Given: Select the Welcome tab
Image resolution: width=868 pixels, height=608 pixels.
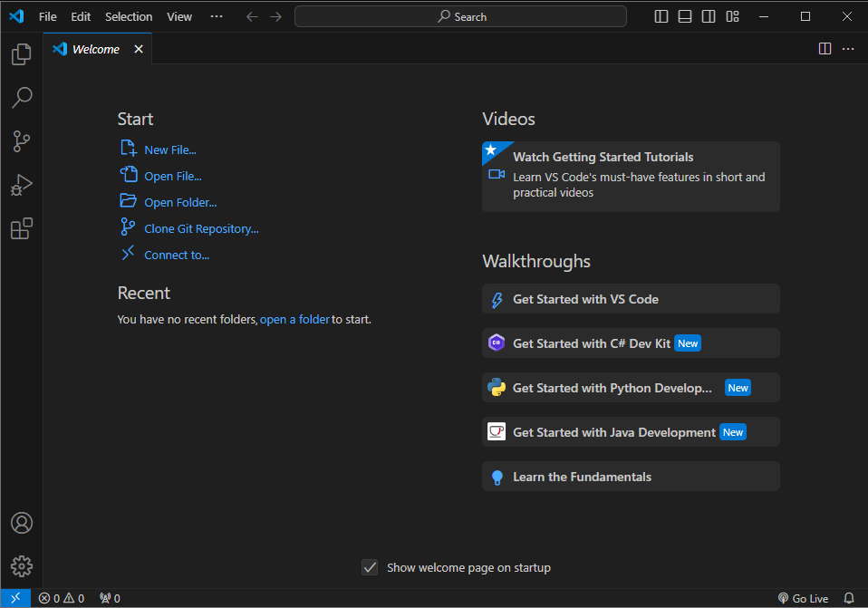Looking at the screenshot, I should pyautogui.click(x=96, y=49).
